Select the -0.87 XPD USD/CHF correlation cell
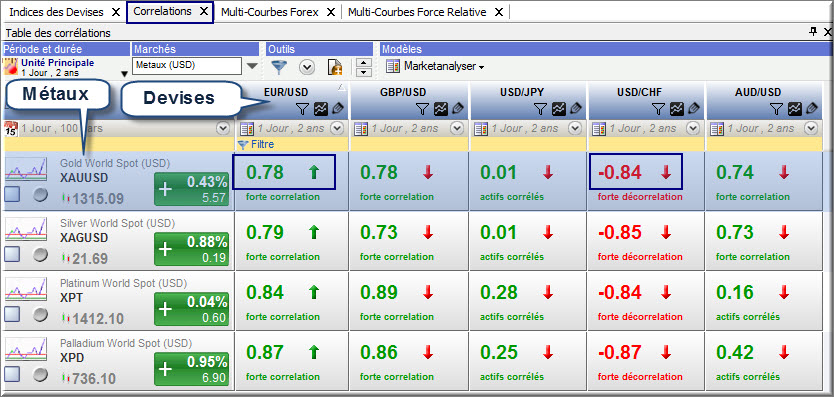 point(646,360)
